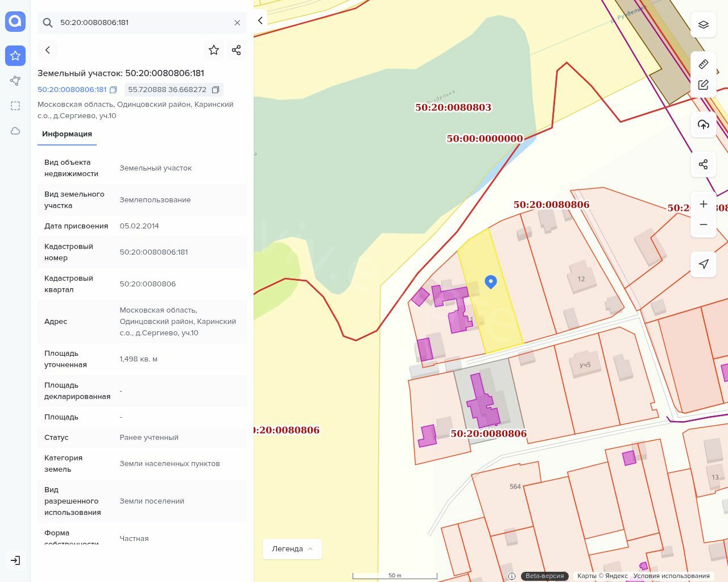Select the dashed rectangle selection tool

[15, 106]
